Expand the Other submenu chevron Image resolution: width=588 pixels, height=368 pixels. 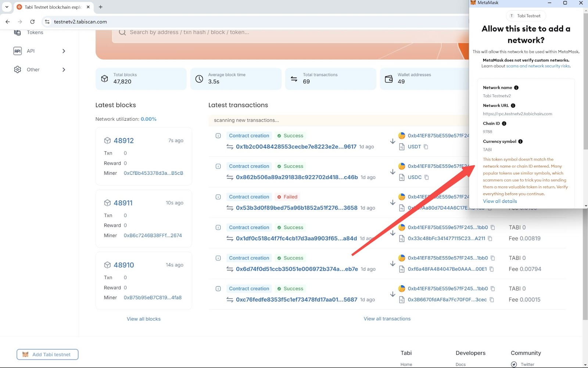[64, 70]
